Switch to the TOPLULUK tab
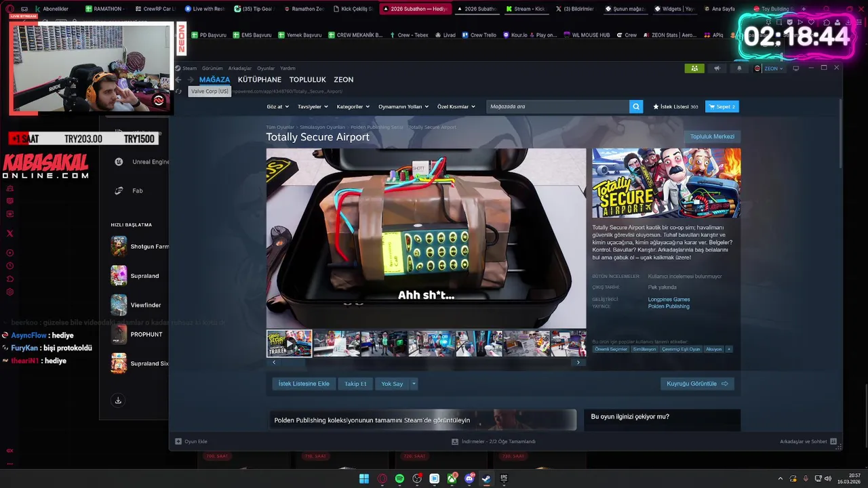868x488 pixels. click(x=308, y=79)
